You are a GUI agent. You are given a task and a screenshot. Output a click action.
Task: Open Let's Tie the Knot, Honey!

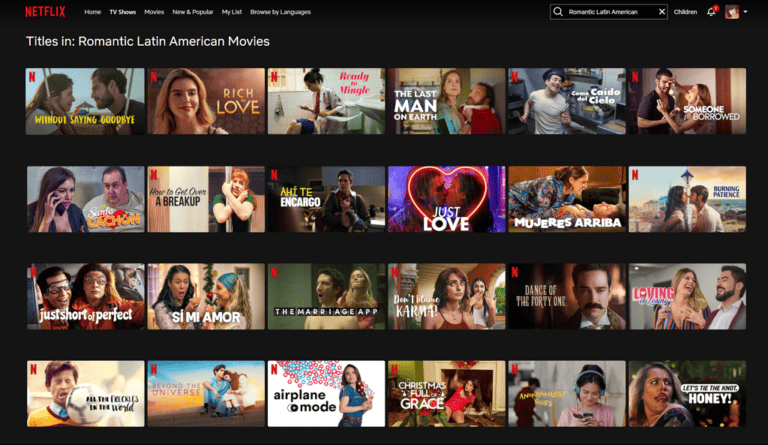tap(687, 394)
